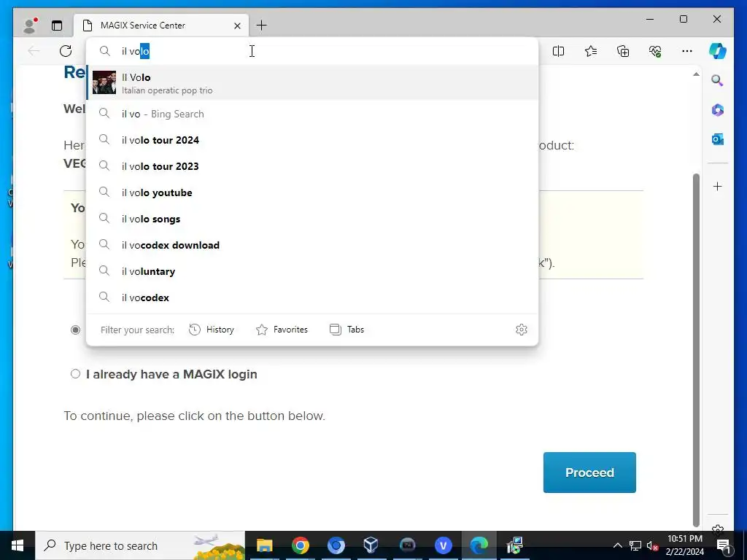Click the page vertical scrollbar

pos(696,350)
